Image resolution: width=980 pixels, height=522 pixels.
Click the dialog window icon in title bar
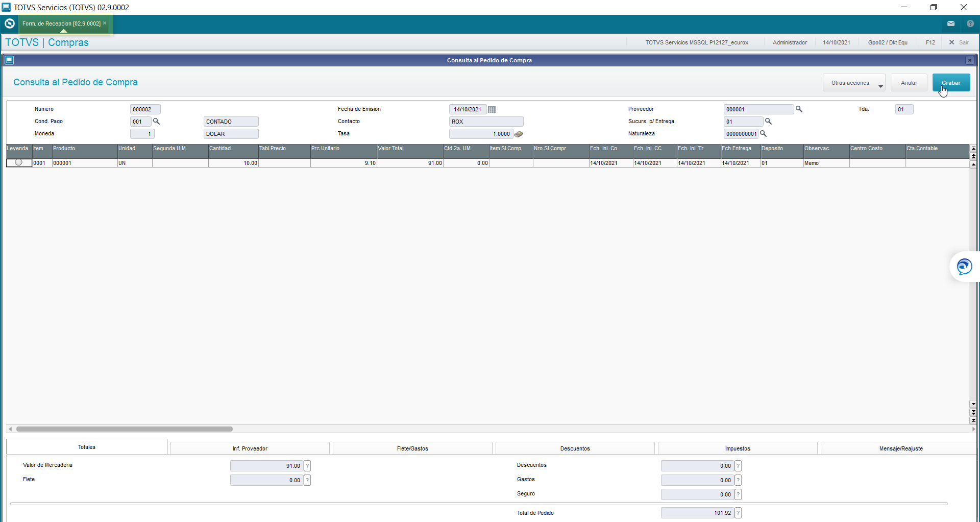[9, 60]
